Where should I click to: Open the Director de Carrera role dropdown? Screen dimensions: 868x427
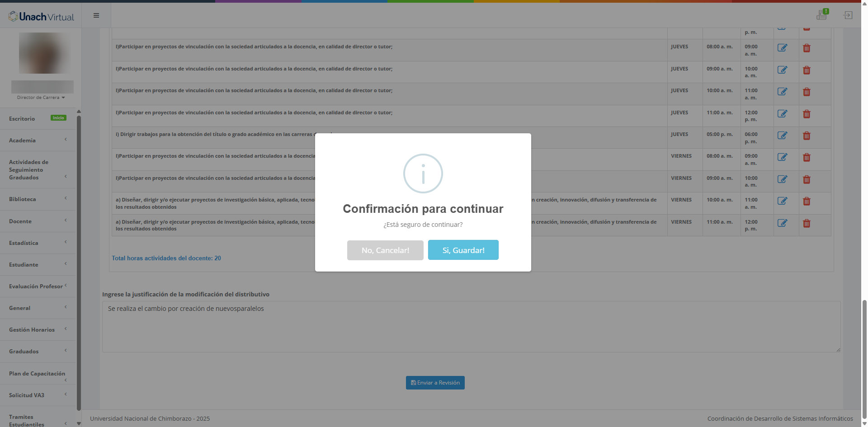[41, 98]
